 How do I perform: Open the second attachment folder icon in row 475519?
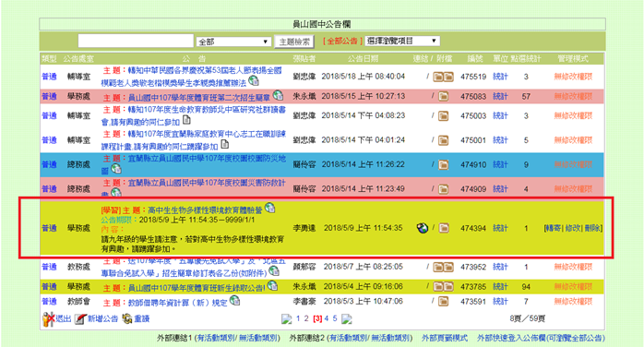coord(448,77)
